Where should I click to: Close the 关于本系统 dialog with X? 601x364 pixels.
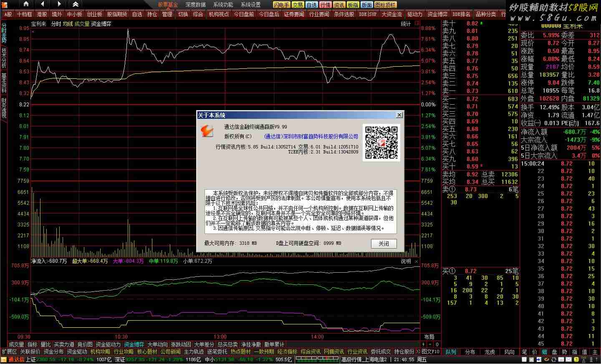[x=399, y=115]
